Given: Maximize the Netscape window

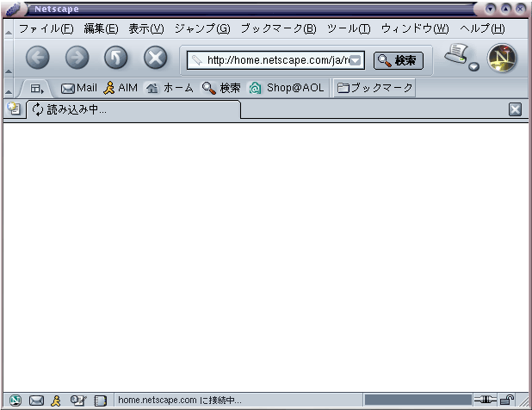Looking at the screenshot, I should (505, 9).
